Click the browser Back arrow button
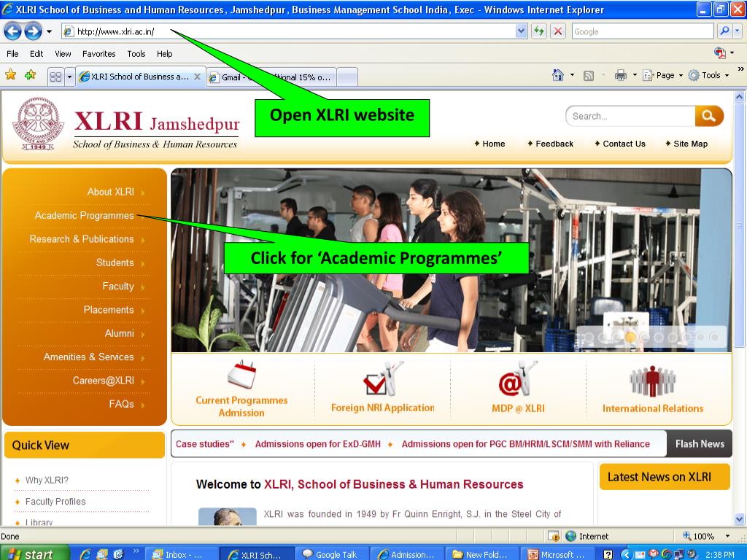 [12, 31]
